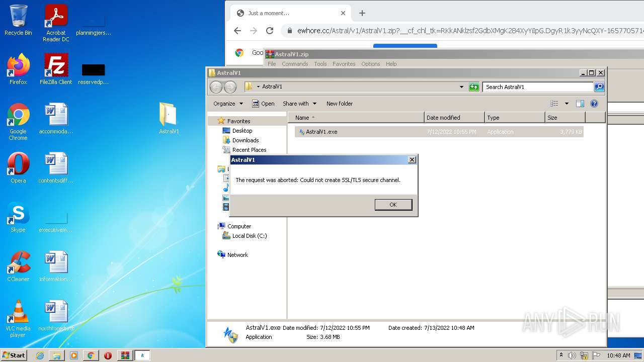This screenshot has width=644, height=362.
Task: Click the volume speaker tray icon
Action: (x=572, y=355)
